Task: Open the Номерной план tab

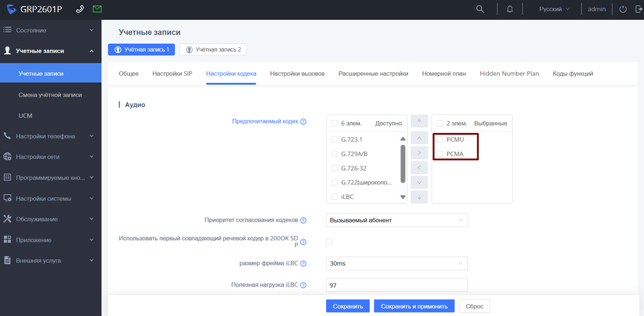Action: pyautogui.click(x=444, y=74)
